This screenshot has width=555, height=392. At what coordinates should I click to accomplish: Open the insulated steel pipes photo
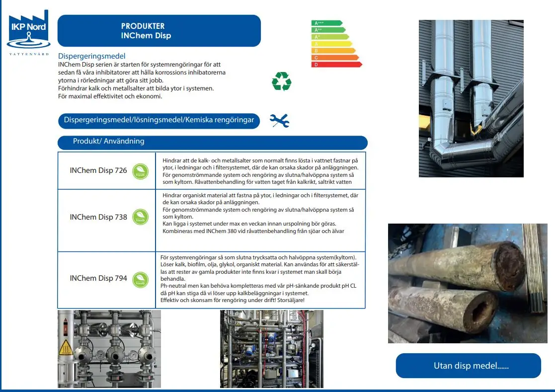[471, 98]
